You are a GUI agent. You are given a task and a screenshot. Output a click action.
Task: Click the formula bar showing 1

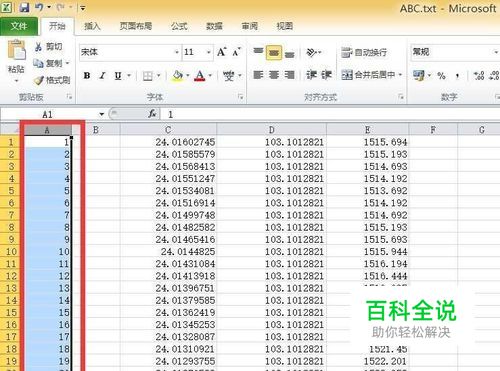[x=330, y=114]
